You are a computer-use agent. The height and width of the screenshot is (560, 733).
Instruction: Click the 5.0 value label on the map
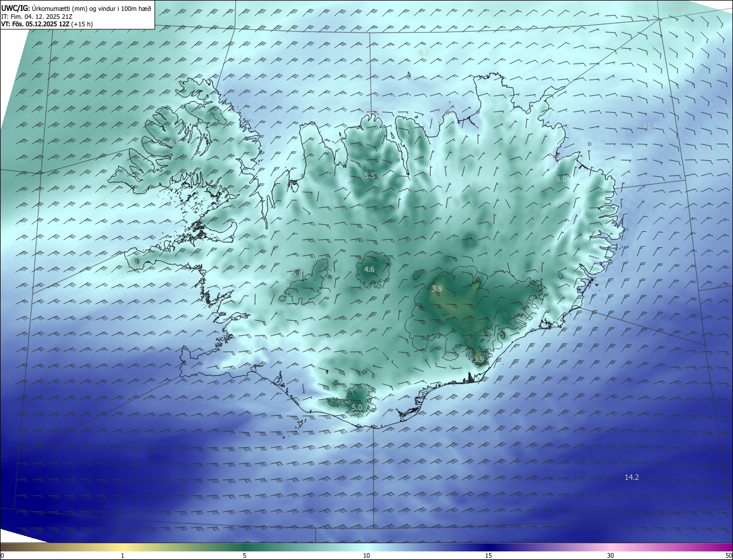(x=357, y=407)
